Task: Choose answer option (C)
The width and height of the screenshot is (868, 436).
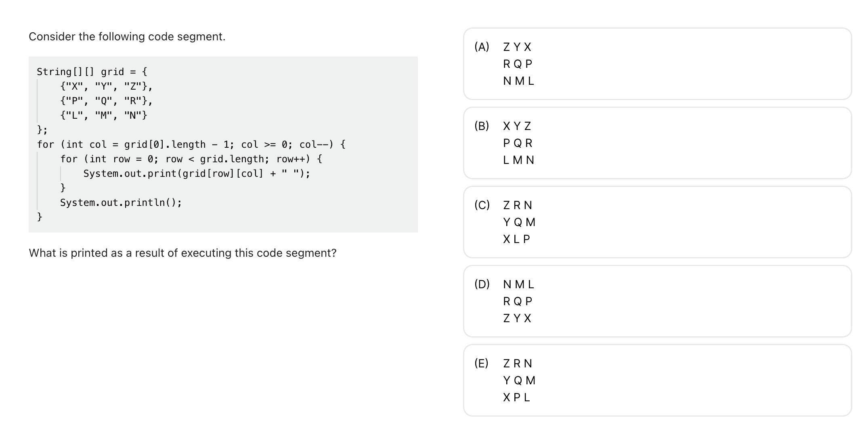Action: [657, 222]
